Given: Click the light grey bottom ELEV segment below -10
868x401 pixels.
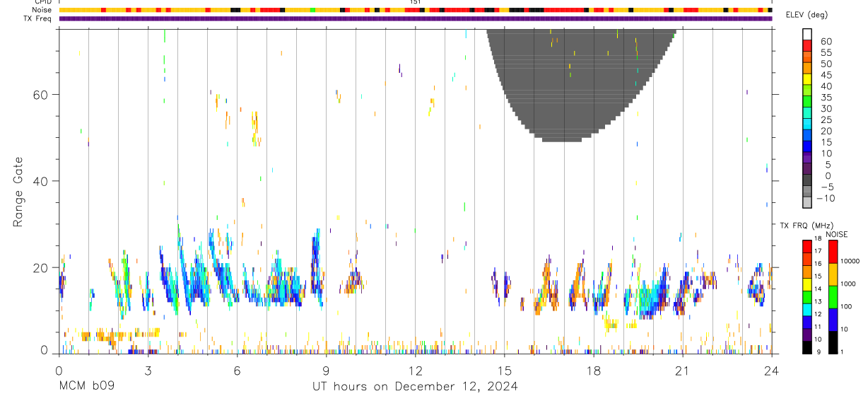Looking at the screenshot, I should [807, 203].
